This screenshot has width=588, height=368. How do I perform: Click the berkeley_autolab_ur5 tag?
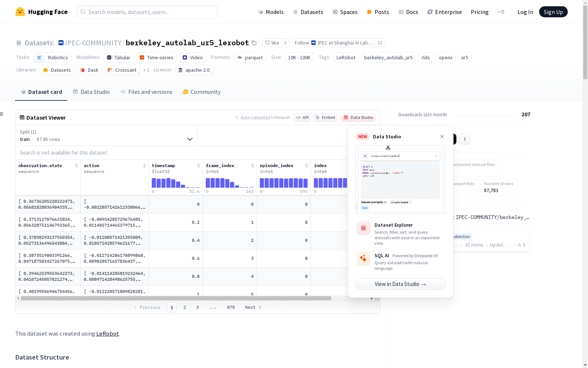(388, 57)
